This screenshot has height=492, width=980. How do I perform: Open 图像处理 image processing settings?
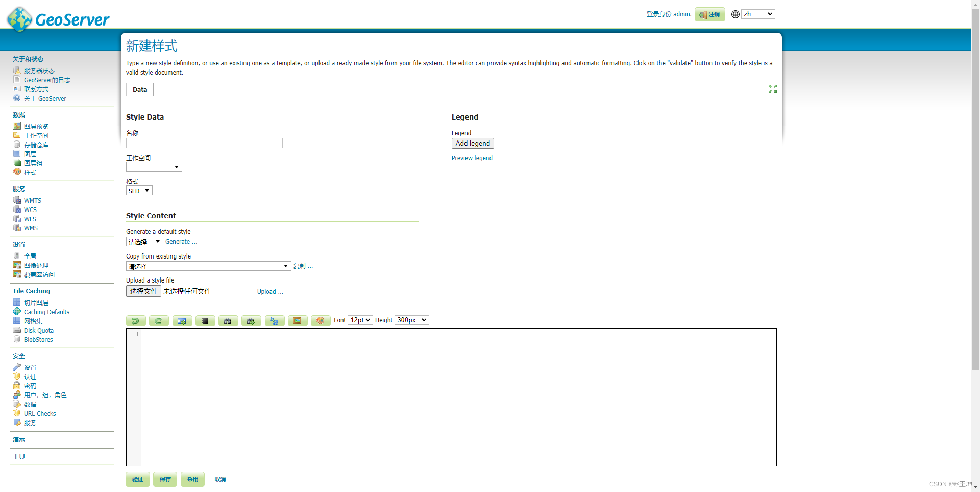36,266
